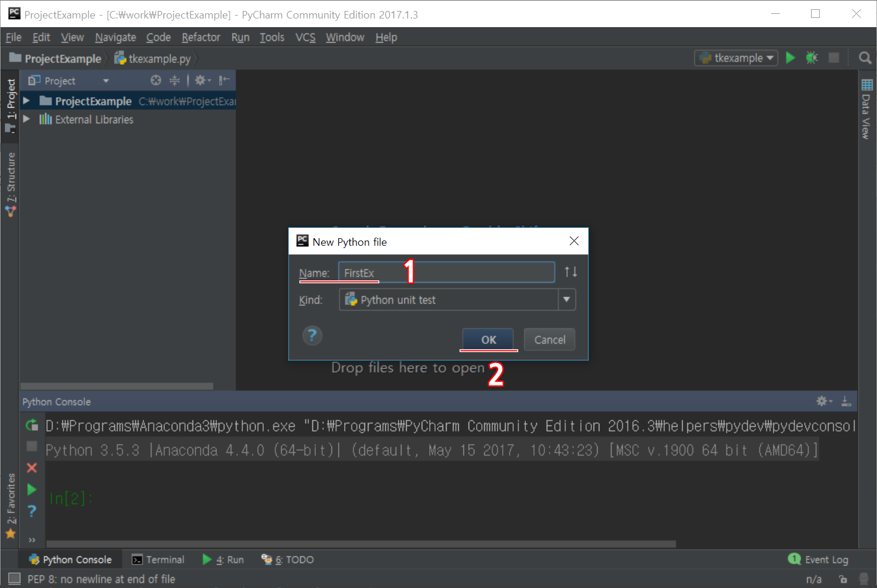Expand the ProjectExample tree node
This screenshot has width=877, height=588.
coord(27,101)
